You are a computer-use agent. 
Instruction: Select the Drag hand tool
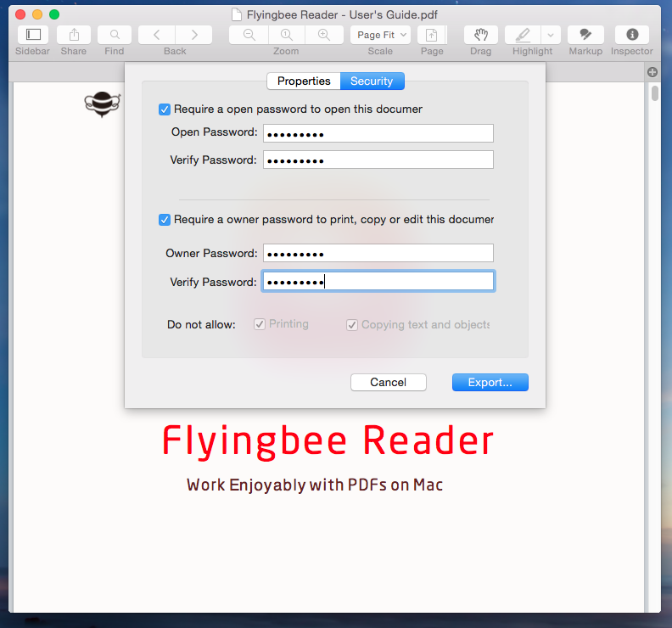481,35
